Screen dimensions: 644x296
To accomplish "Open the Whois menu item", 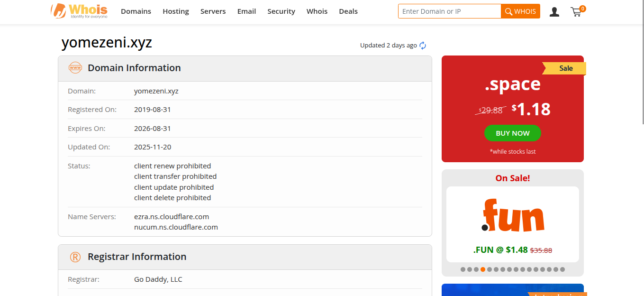I will click(317, 11).
